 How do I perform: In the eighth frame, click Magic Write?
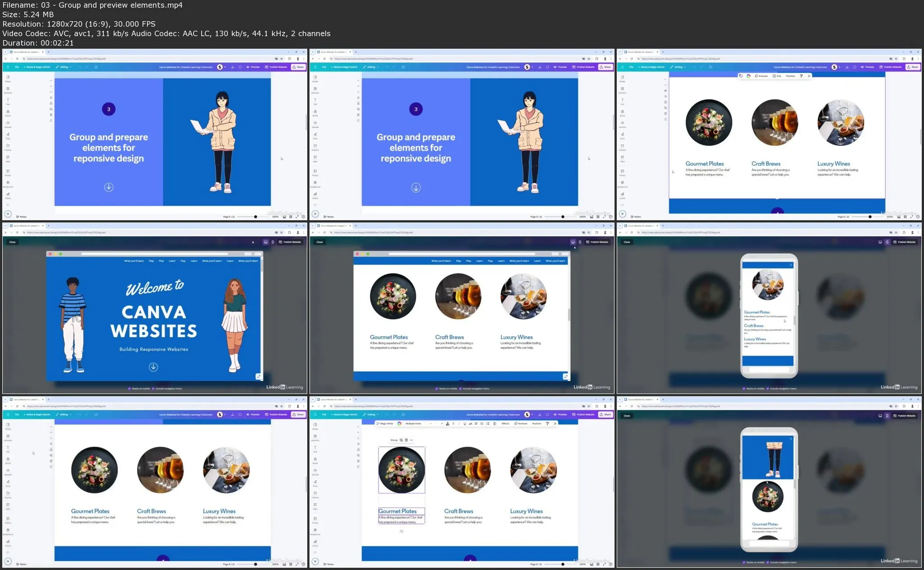(x=385, y=423)
